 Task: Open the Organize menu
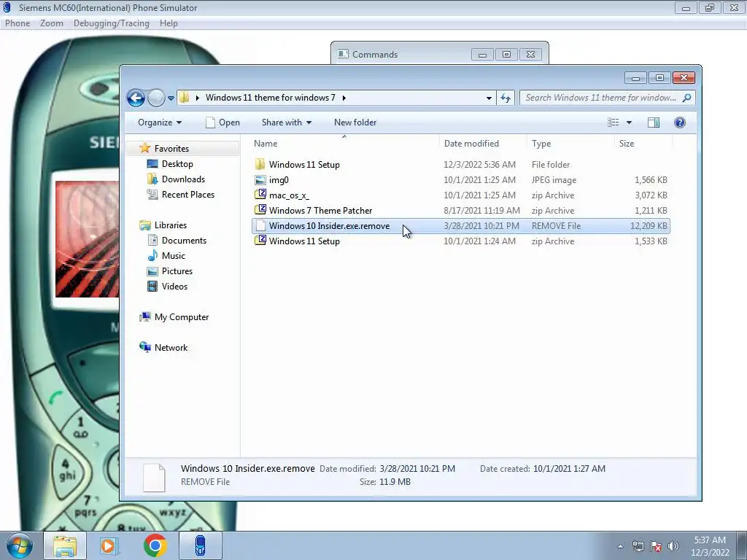point(160,122)
